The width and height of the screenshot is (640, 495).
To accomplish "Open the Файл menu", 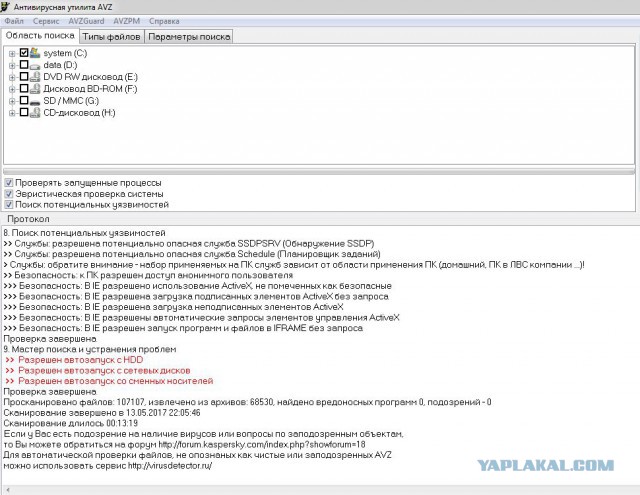I will click(14, 21).
